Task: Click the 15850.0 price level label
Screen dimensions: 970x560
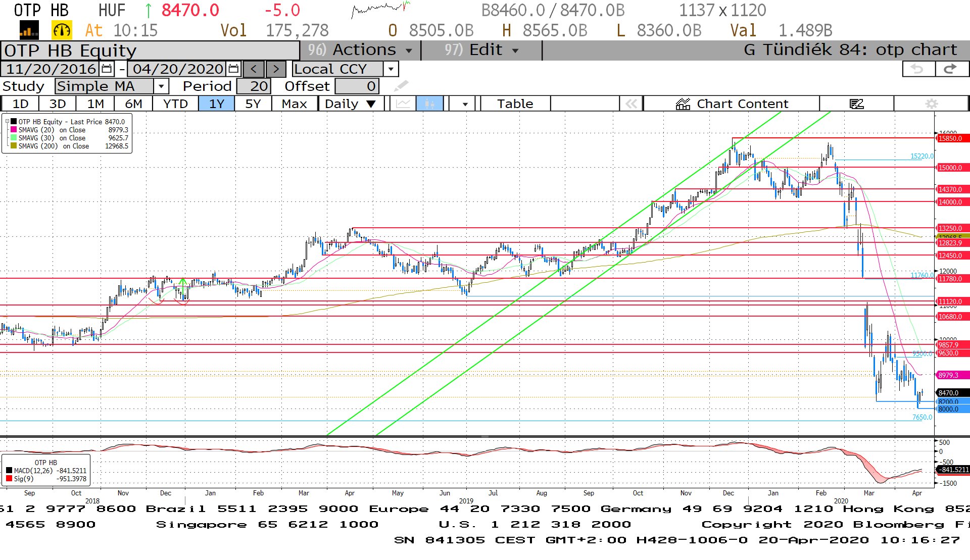Action: [952, 138]
